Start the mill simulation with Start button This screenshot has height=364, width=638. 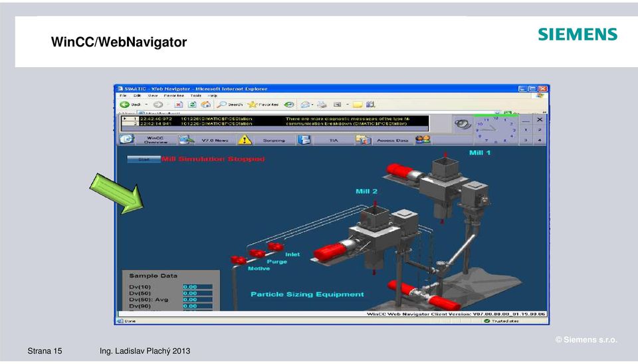144,159
